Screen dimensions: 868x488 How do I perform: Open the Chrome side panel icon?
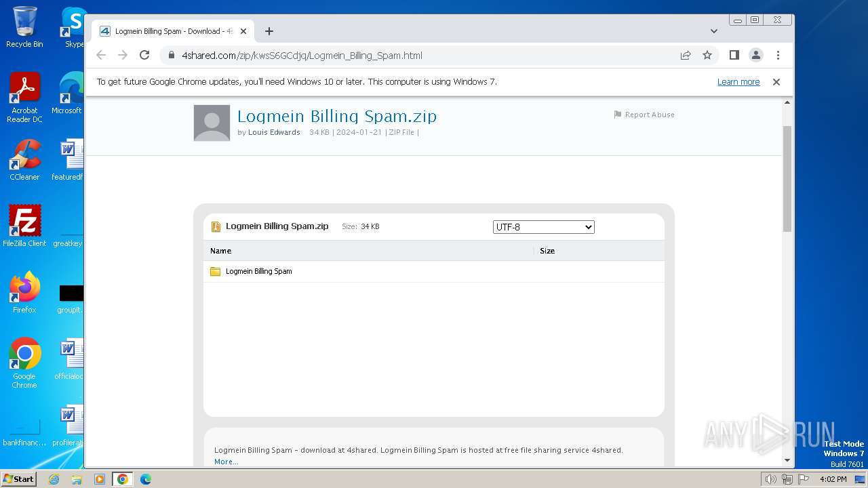[x=734, y=56]
